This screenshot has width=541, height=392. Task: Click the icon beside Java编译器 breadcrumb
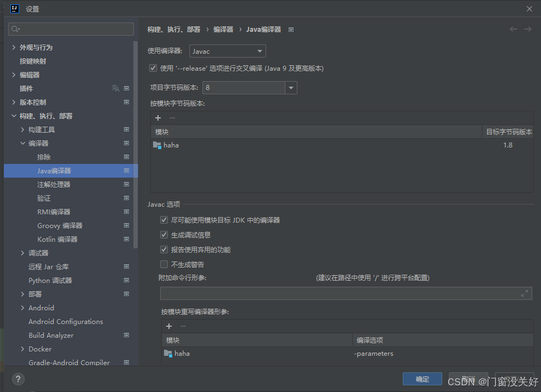[x=290, y=29]
